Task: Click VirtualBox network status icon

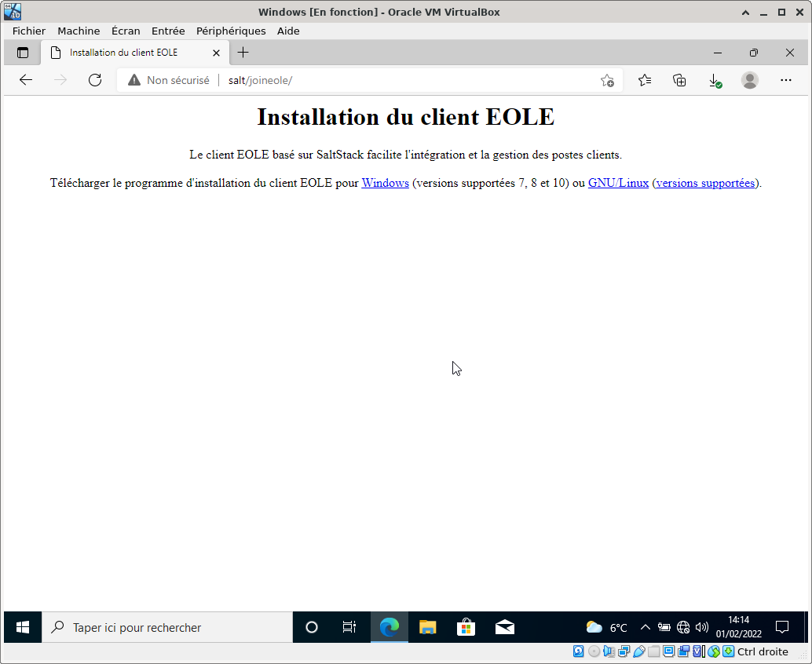Action: pyautogui.click(x=624, y=651)
